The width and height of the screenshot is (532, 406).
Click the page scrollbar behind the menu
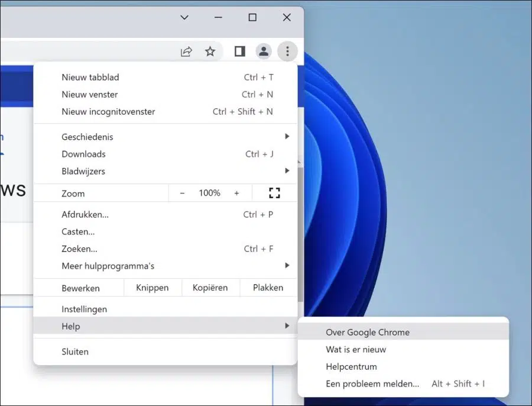(301, 234)
